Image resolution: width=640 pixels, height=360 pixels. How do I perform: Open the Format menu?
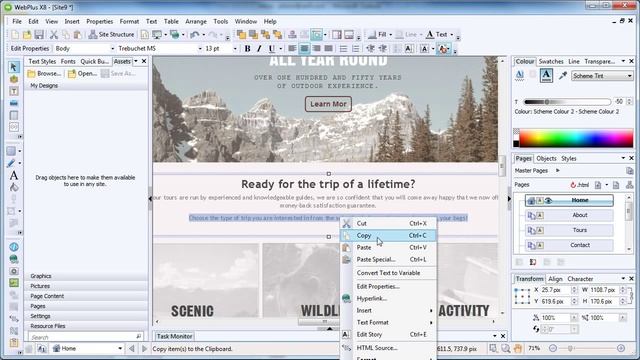pyautogui.click(x=129, y=21)
